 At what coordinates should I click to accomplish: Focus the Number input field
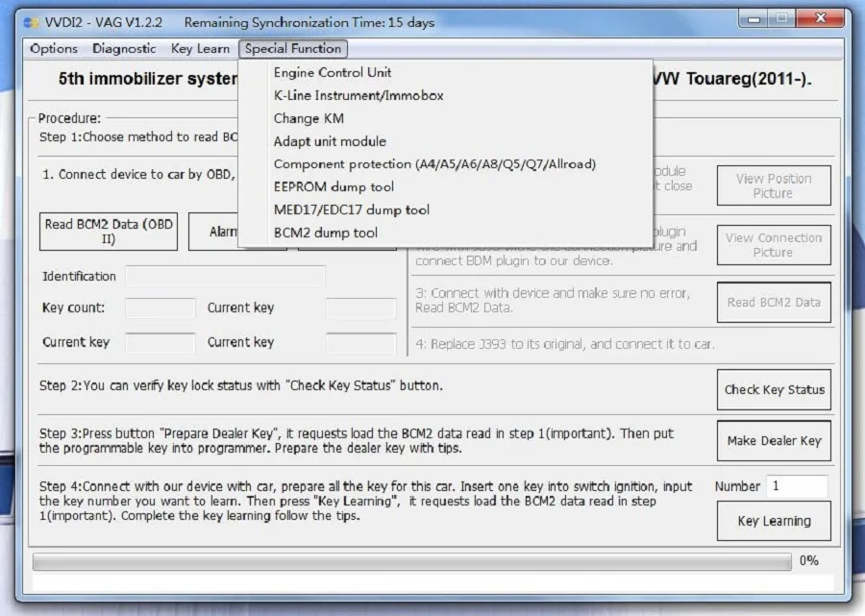(797, 486)
